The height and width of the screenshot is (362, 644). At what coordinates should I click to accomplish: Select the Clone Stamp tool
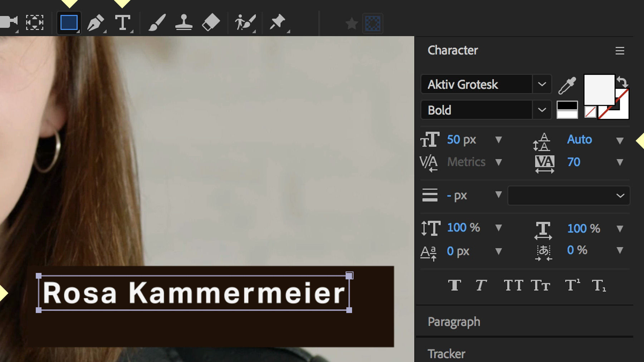coord(184,22)
